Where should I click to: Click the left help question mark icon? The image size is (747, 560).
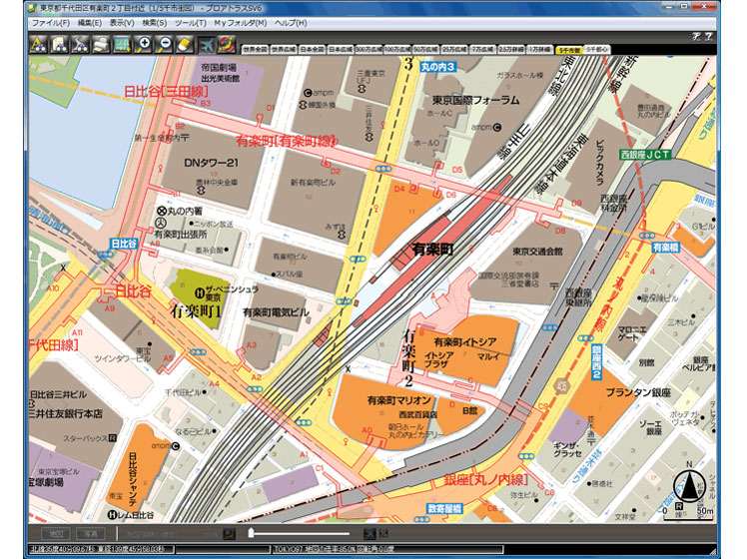click(x=696, y=37)
